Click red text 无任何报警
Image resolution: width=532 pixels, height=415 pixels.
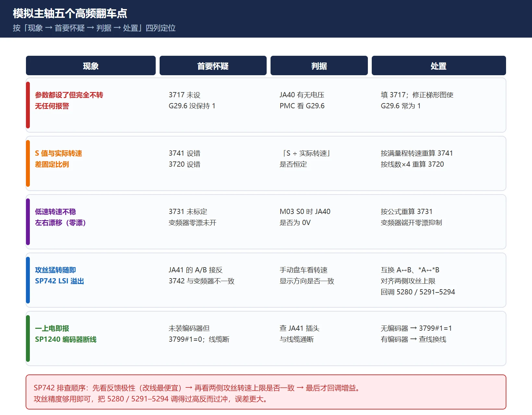[x=52, y=106]
